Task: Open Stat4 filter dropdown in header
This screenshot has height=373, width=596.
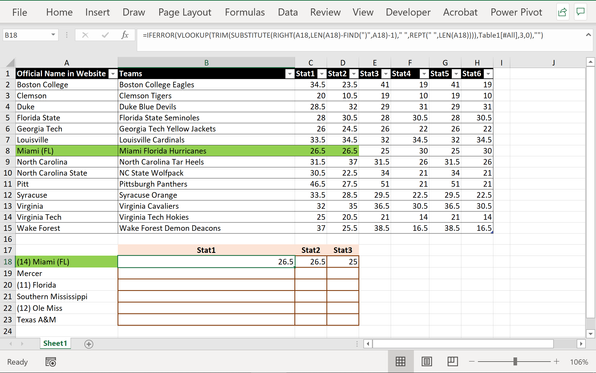Action: [424, 74]
